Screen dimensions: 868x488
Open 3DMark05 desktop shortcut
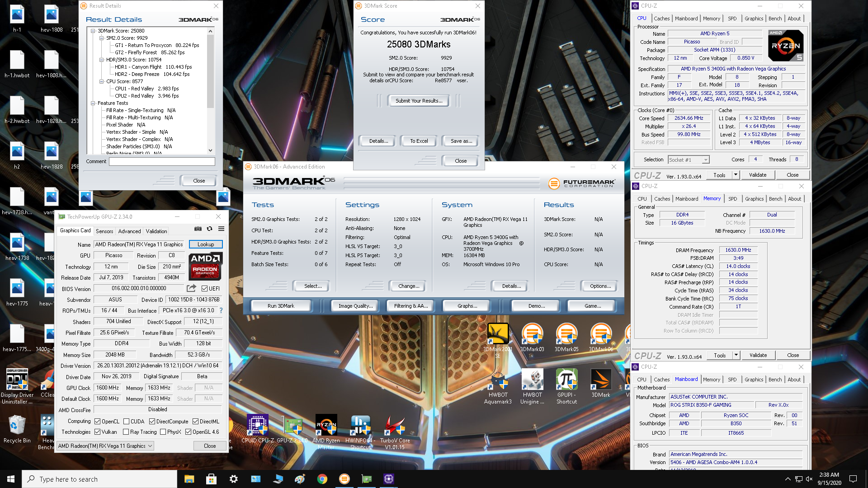[566, 338]
